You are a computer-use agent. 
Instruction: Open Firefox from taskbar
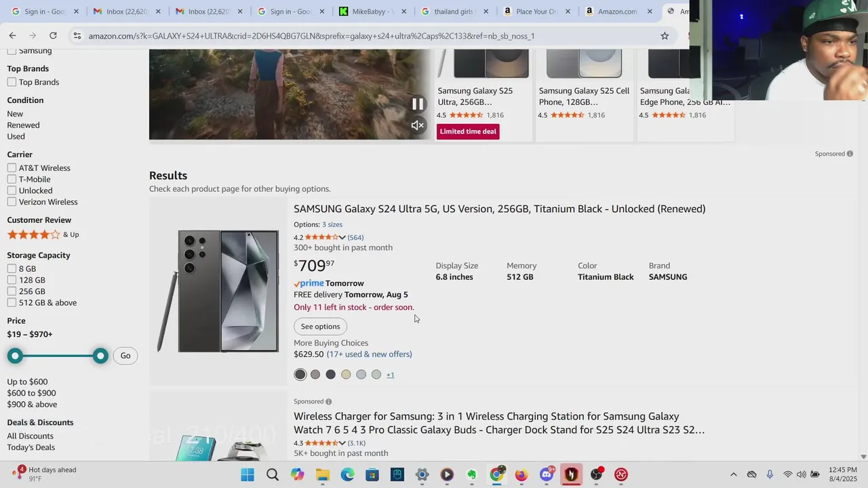(521, 474)
